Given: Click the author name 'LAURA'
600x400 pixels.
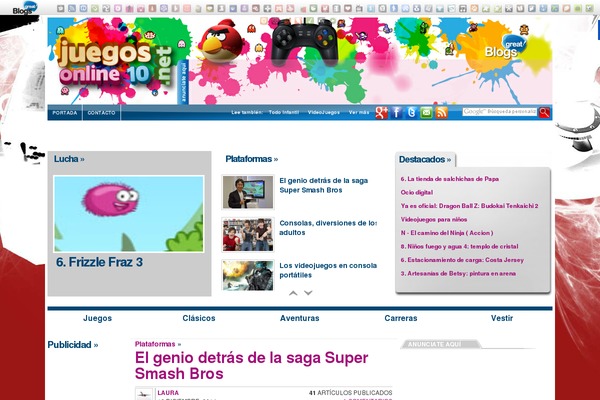Looking at the screenshot, I should [x=168, y=393].
